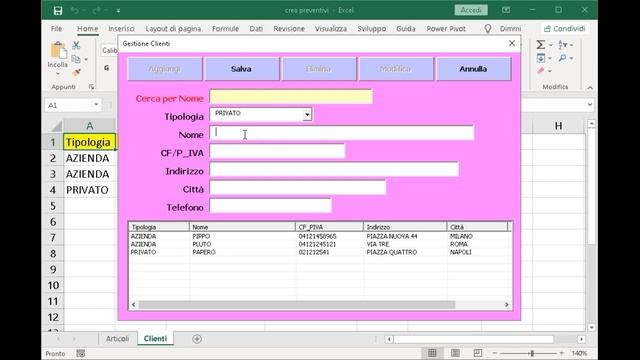Click the Fill down arrow icon

click(x=540, y=58)
